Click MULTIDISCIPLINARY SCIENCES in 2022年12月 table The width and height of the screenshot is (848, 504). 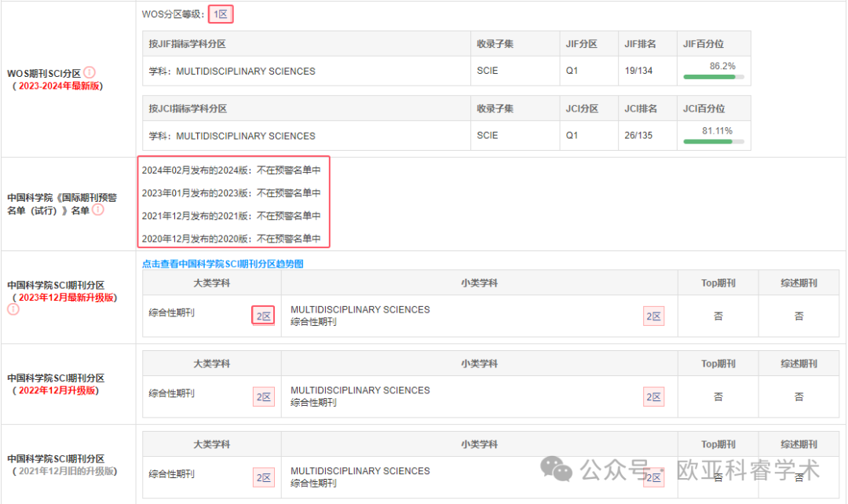point(360,390)
